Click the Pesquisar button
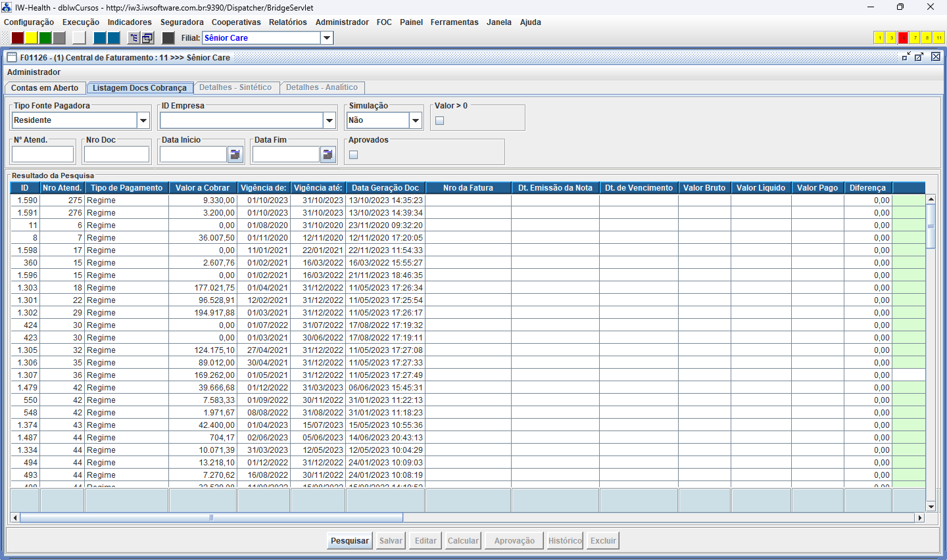The image size is (947, 560). (x=350, y=541)
